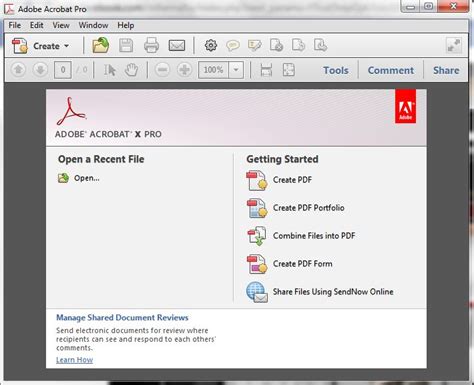Screen dimensions: 474x385
Task: Click the SendNow globe envelope icon
Action: pyautogui.click(x=257, y=292)
